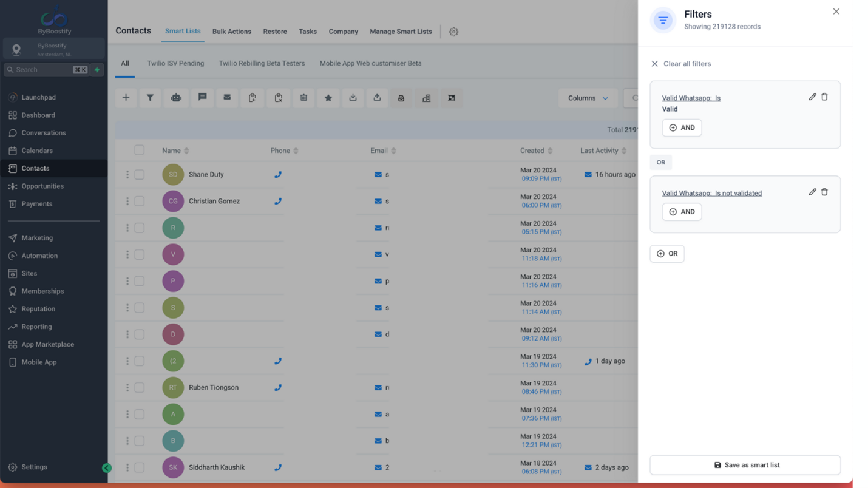This screenshot has height=488, width=868.
Task: Click the green sidebar collapse arrow
Action: click(107, 468)
